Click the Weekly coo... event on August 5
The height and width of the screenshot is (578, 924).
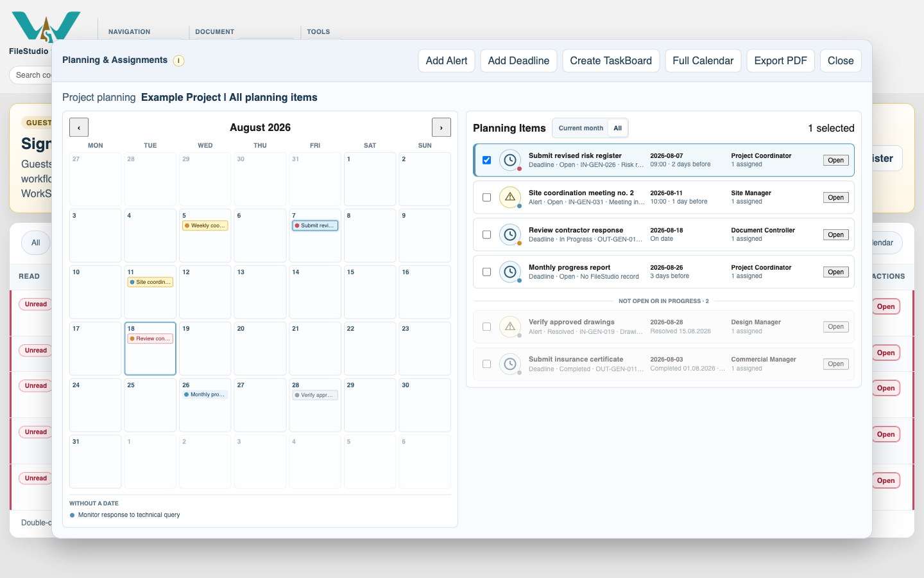pos(205,225)
